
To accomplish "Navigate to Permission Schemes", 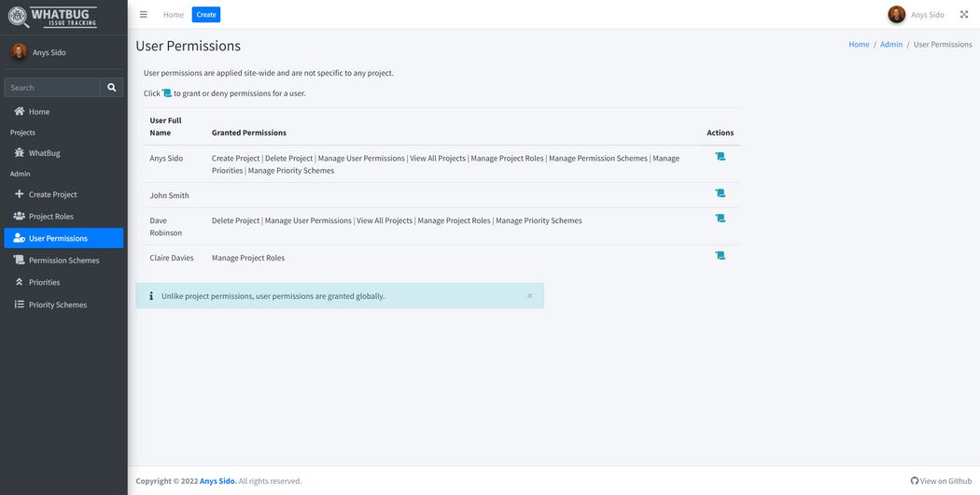I will coord(63,261).
